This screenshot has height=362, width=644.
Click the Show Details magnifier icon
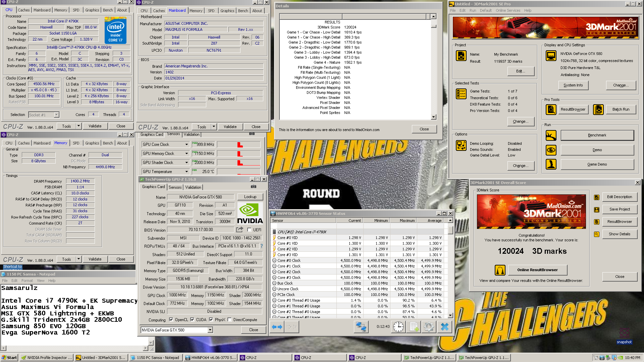coord(597,234)
